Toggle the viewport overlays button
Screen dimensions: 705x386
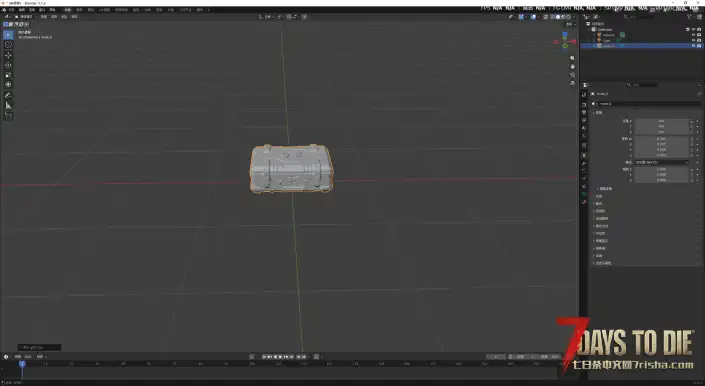(533, 17)
